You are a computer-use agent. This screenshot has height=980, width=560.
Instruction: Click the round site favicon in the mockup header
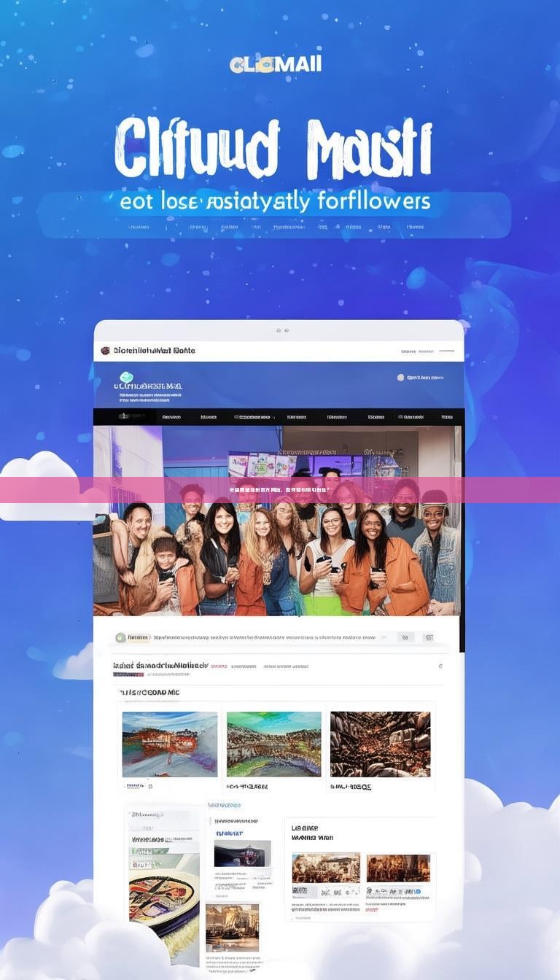105,351
